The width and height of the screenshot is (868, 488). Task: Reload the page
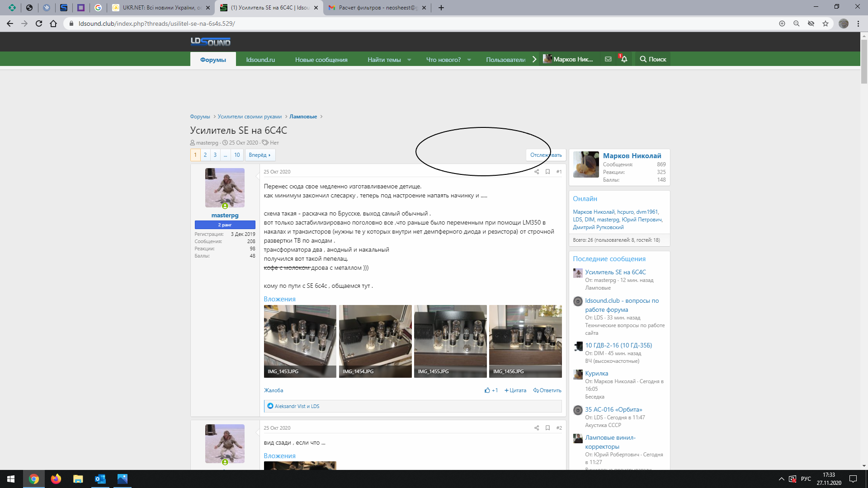click(x=39, y=23)
